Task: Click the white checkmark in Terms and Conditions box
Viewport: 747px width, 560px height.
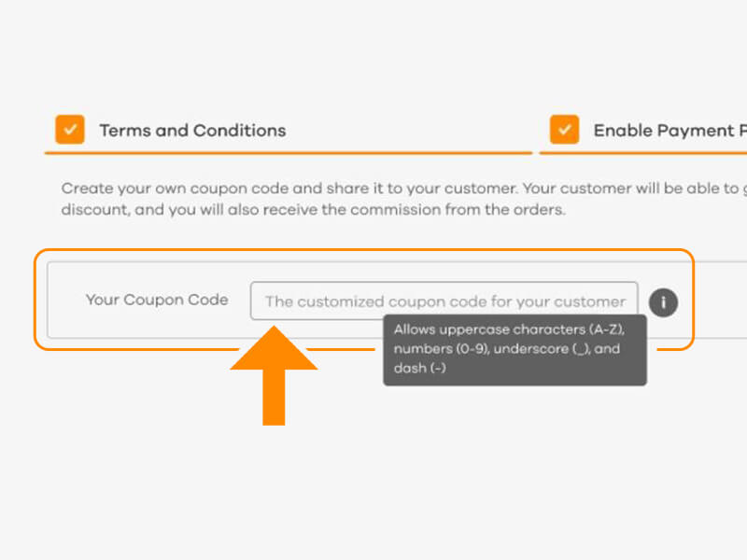Action: 70,129
